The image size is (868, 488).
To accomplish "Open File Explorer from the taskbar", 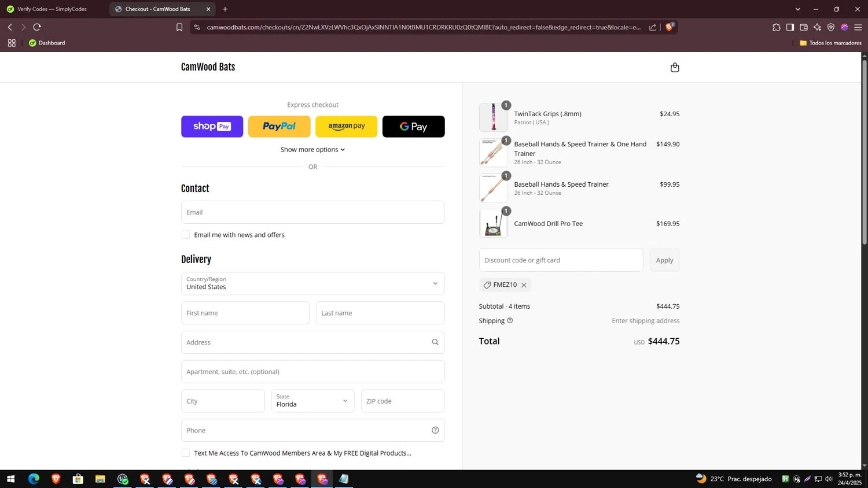I will coord(100,479).
